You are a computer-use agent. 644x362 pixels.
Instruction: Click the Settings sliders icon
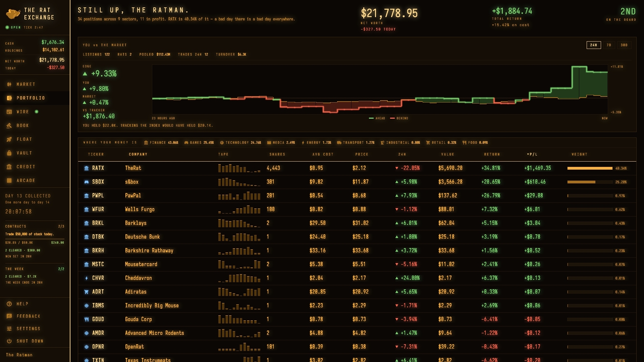pos(9,328)
